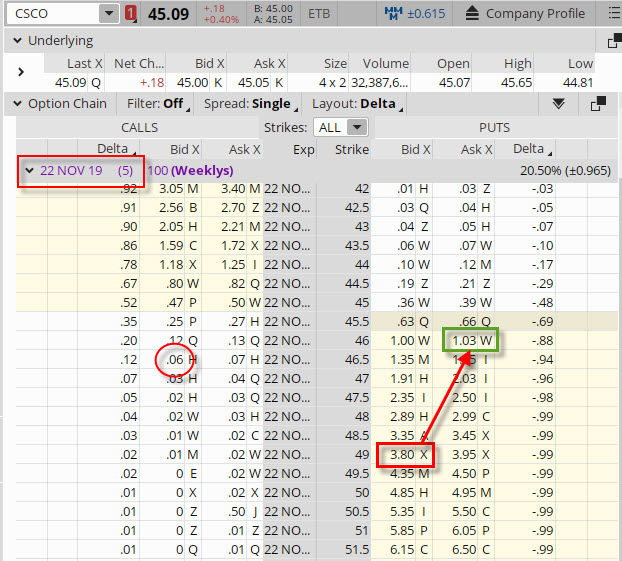Collapse the 22 NOV 19 expiration row

pyautogui.click(x=30, y=170)
